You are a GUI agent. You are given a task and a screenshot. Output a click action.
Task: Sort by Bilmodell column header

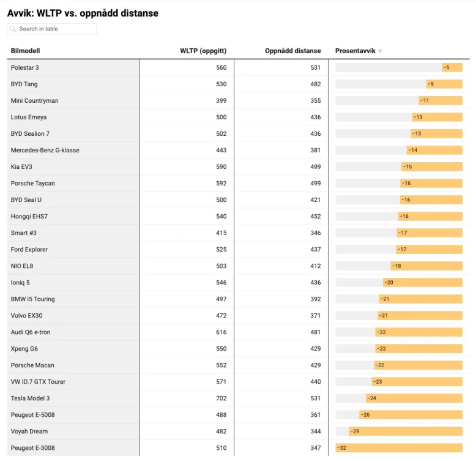(25, 51)
